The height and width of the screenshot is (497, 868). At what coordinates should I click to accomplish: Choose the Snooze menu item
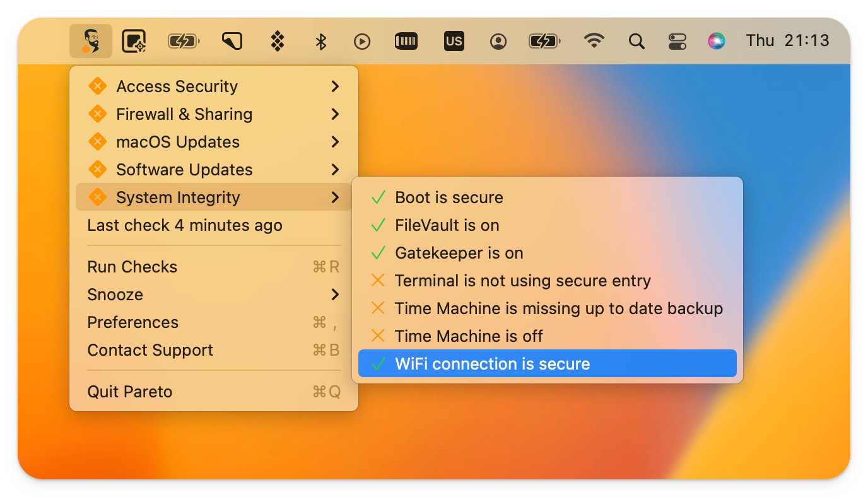point(214,295)
